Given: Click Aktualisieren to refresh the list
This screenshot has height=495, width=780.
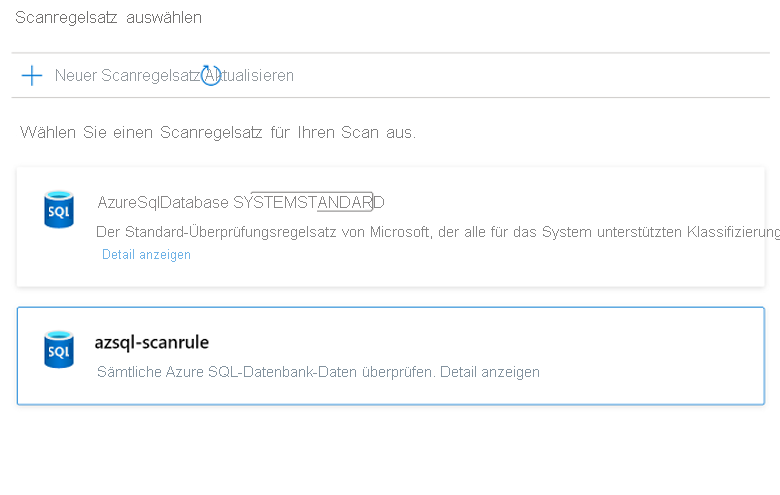Looking at the screenshot, I should point(249,76).
